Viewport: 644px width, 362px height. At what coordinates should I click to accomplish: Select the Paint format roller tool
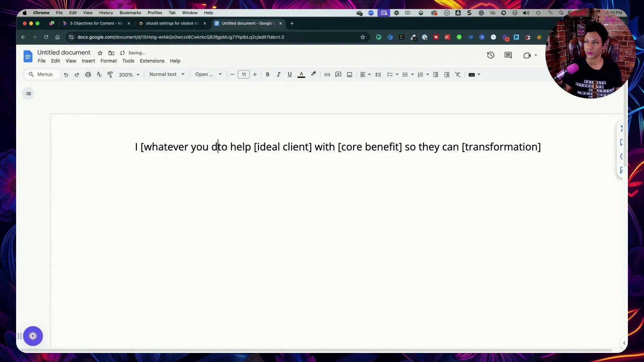point(110,74)
